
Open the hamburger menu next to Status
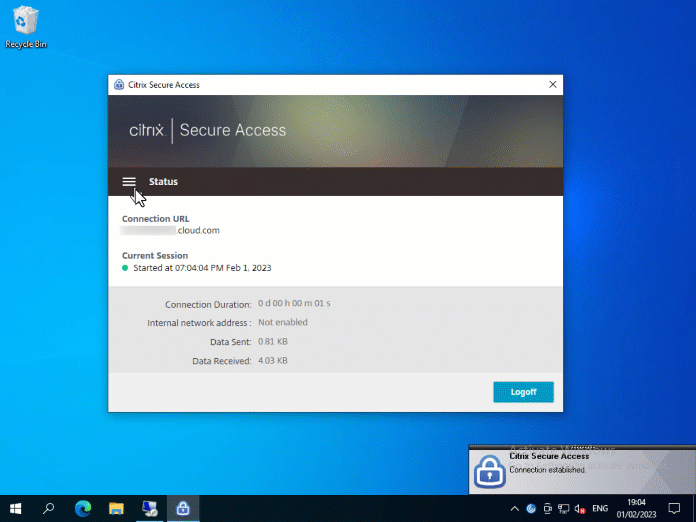(129, 182)
